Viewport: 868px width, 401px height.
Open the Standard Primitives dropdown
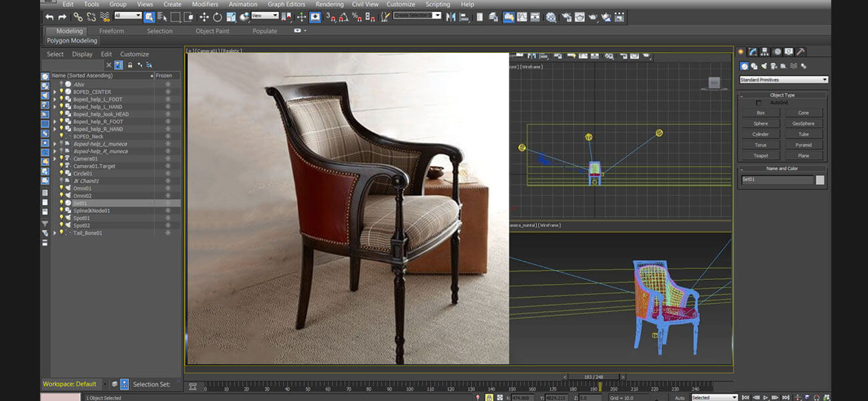[783, 80]
